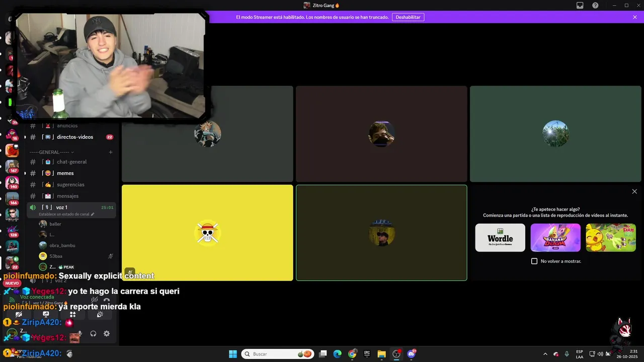Open the volume icon in system tray
The image size is (644, 362).
click(x=600, y=354)
